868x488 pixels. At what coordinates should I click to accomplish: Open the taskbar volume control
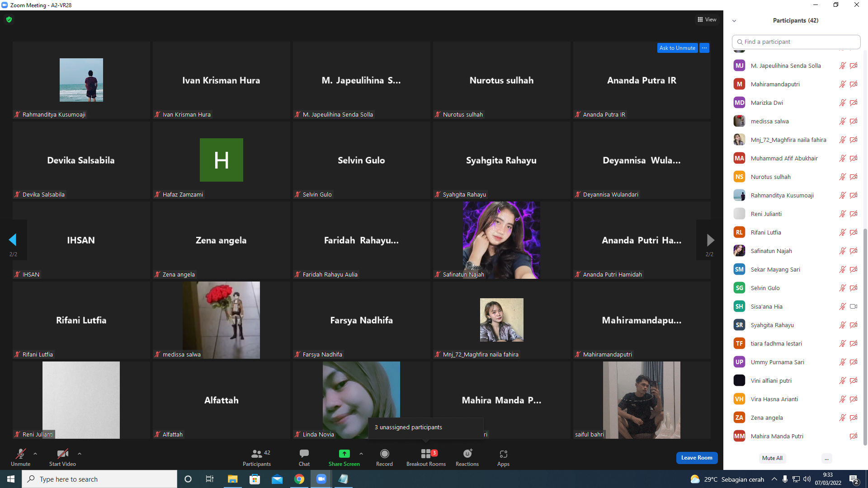807,479
